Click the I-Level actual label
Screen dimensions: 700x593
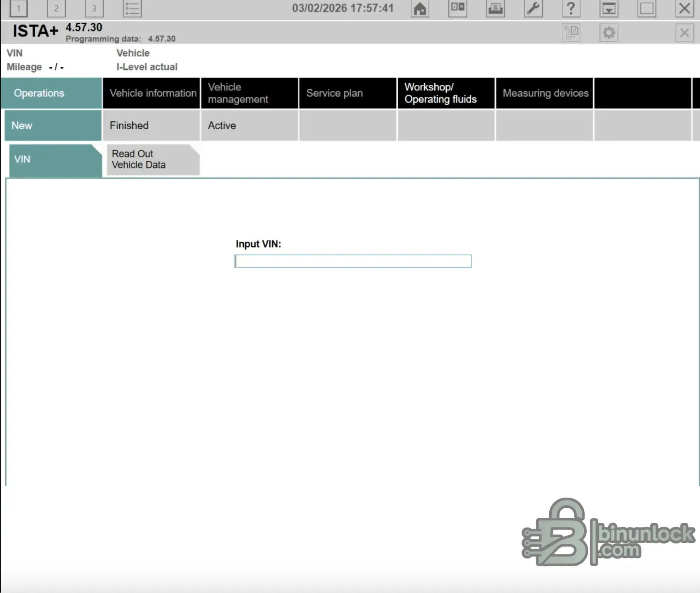point(147,67)
